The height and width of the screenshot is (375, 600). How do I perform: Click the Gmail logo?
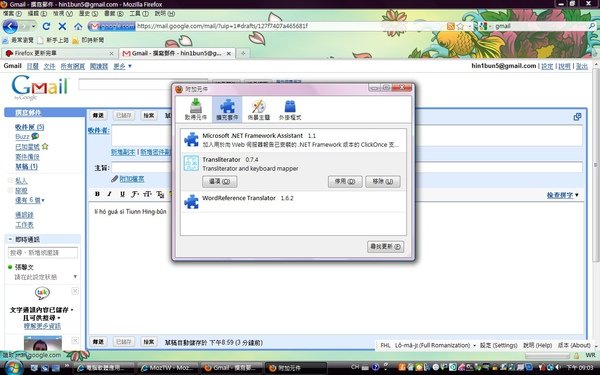40,87
